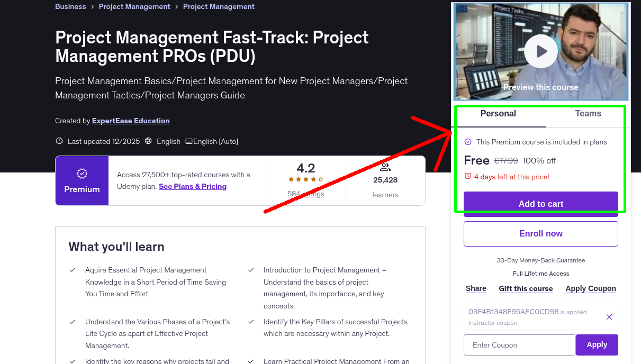Image resolution: width=641 pixels, height=364 pixels.
Task: Click the closed captions icon beside English [Auto]
Action: [190, 141]
